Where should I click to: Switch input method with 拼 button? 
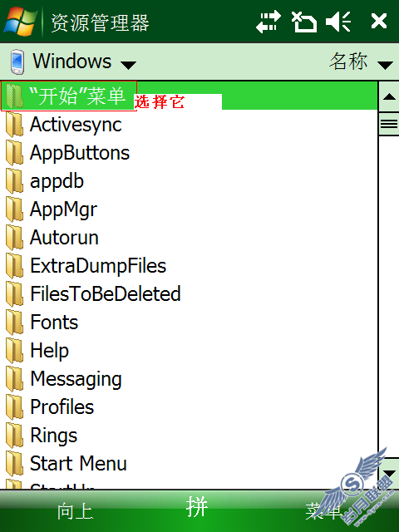point(197,507)
